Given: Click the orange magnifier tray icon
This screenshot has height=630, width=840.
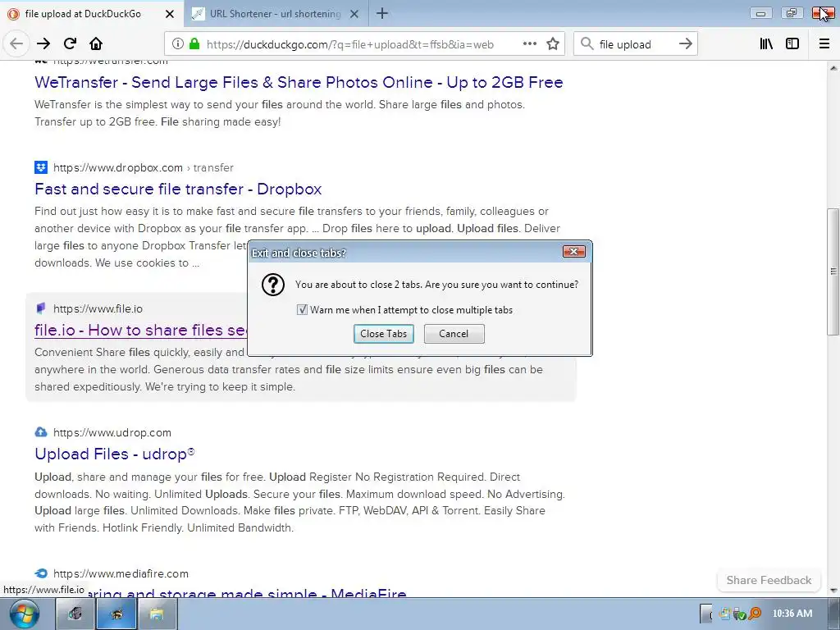Looking at the screenshot, I should 755,614.
